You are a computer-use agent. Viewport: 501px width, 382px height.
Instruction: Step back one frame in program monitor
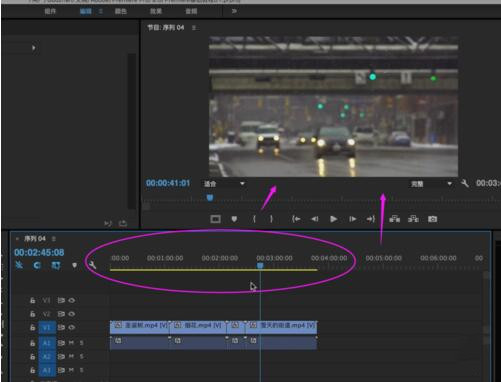click(314, 219)
